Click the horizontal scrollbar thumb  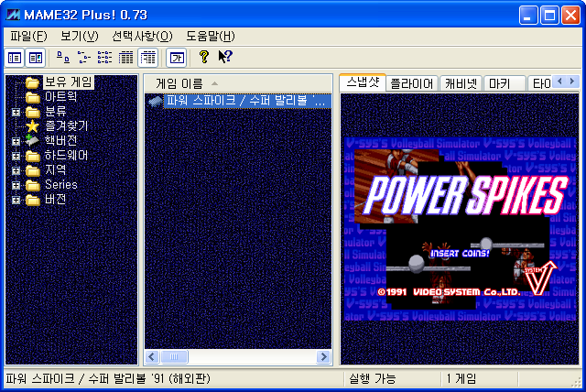(174, 357)
